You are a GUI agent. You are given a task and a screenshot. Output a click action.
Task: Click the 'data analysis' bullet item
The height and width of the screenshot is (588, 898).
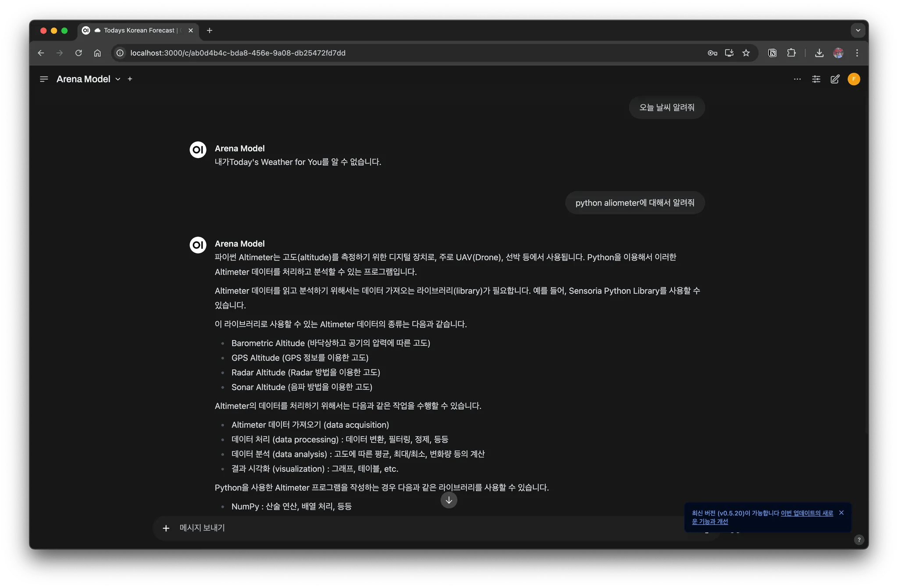pyautogui.click(x=358, y=454)
